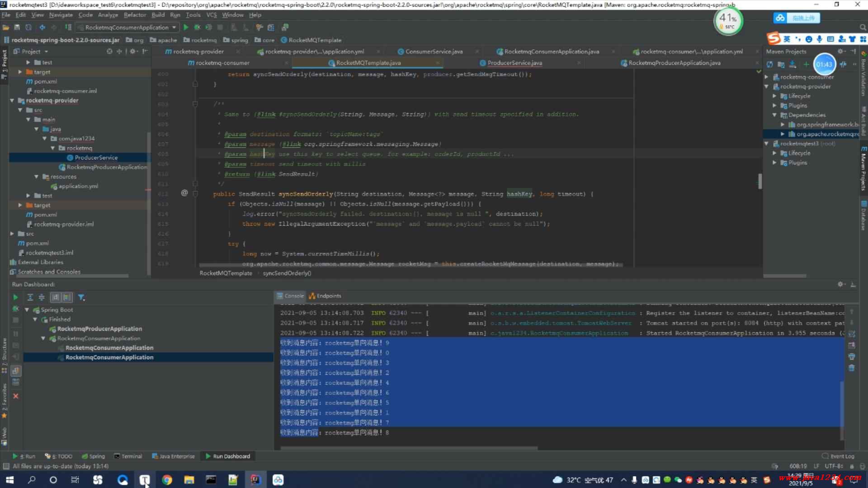Collapse the resources folder in the Project tree

pyautogui.click(x=37, y=177)
